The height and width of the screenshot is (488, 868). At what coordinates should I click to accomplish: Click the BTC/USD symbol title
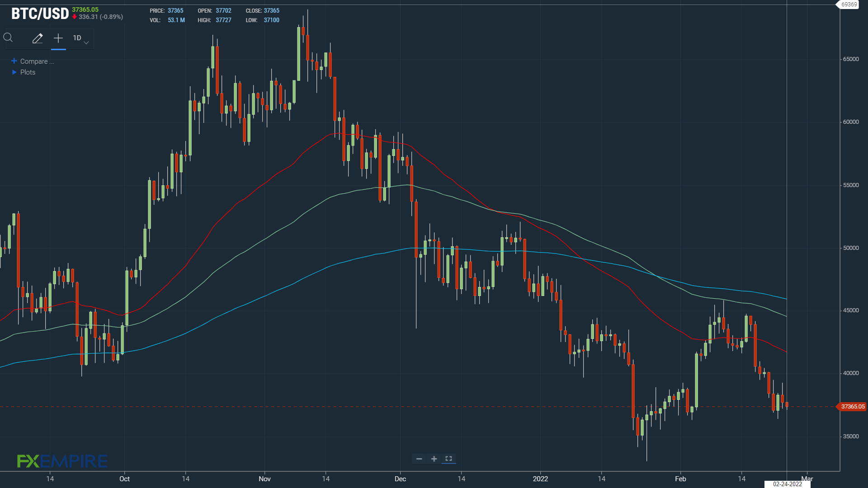click(40, 14)
